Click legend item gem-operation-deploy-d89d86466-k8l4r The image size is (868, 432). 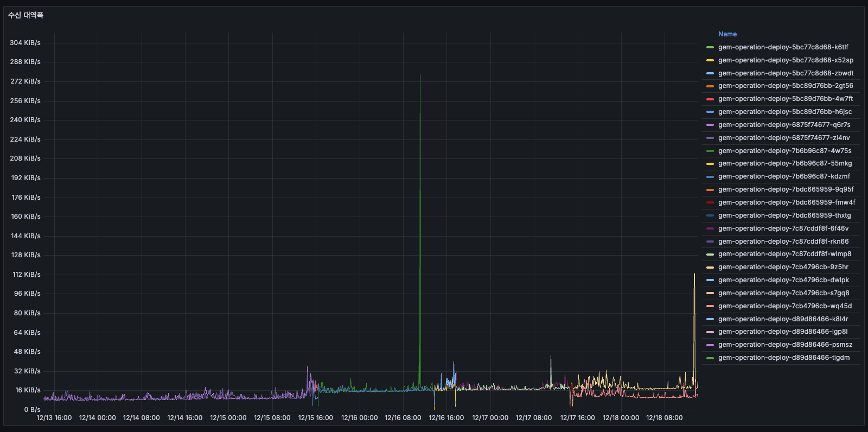(x=783, y=319)
